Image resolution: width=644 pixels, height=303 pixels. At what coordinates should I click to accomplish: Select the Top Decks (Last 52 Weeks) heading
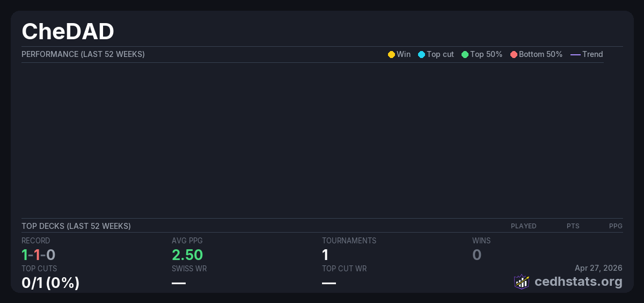[76, 226]
